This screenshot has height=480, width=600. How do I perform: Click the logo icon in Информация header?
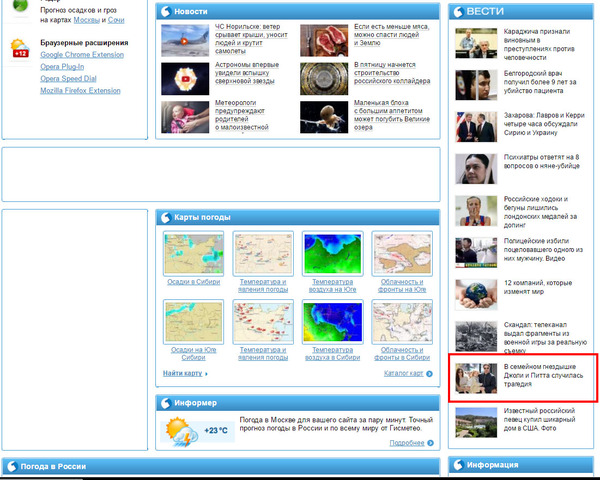(x=458, y=465)
